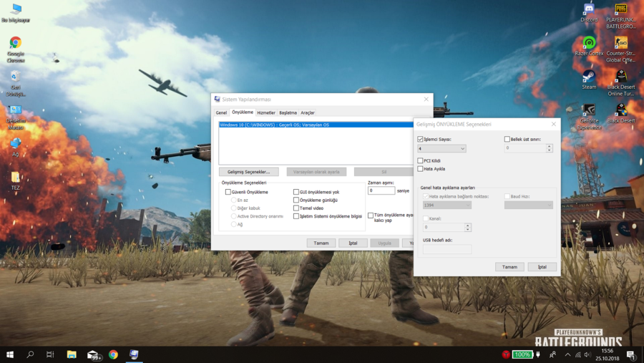Open taskbar search magnifier
This screenshot has width=644, height=363.
[x=30, y=354]
